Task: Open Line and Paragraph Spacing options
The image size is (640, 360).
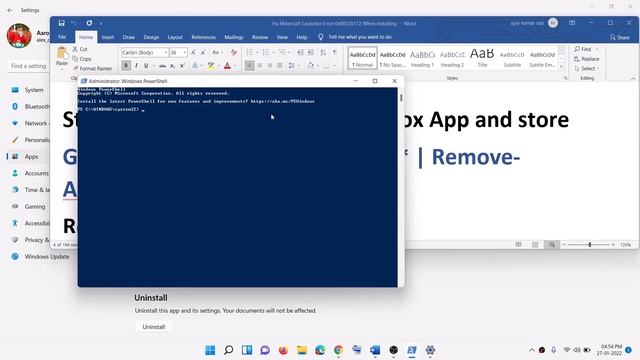Action: point(292,65)
